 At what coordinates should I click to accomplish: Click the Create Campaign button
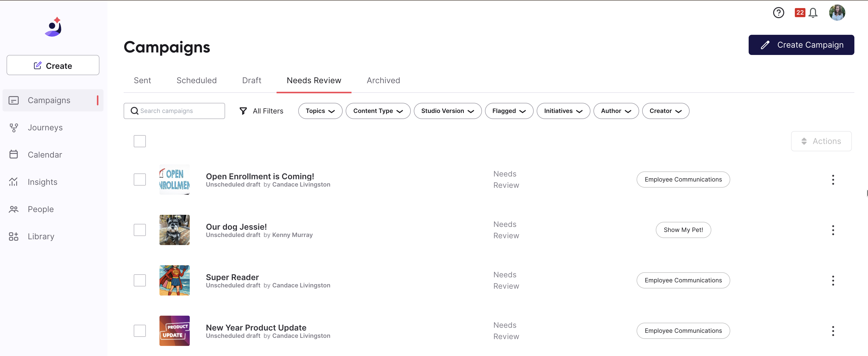tap(801, 45)
